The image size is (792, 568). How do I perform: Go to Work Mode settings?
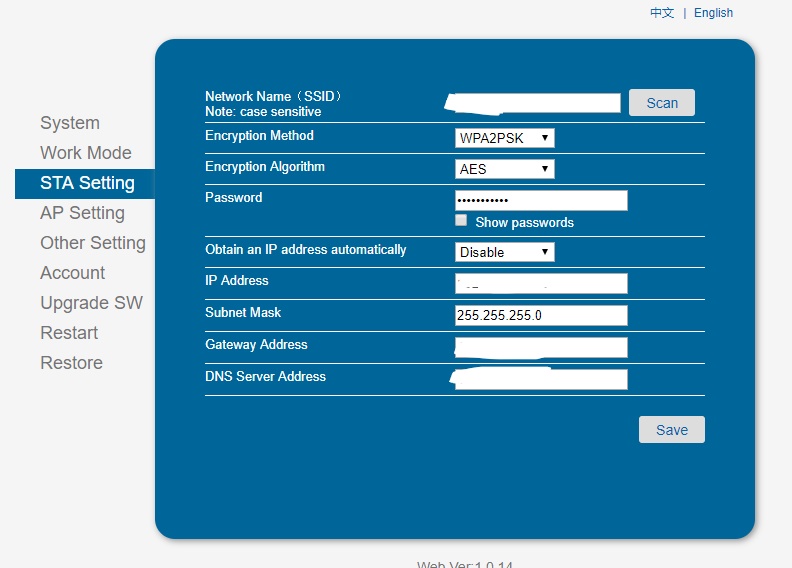[x=86, y=153]
